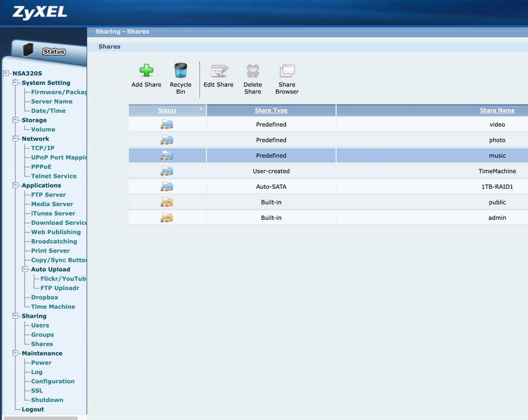Click the status icon for admin share
Image resolution: width=528 pixels, height=420 pixels.
coord(167,218)
